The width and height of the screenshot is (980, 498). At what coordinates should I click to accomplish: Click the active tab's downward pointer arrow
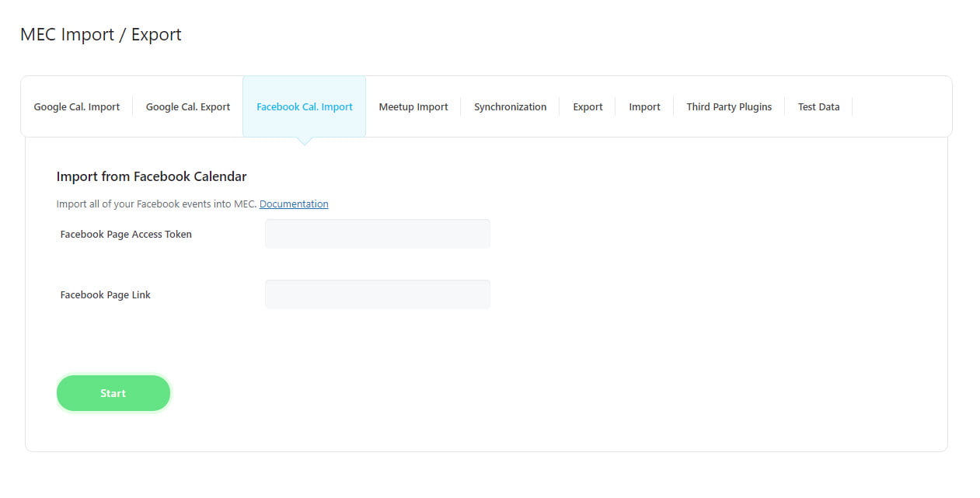pos(305,141)
